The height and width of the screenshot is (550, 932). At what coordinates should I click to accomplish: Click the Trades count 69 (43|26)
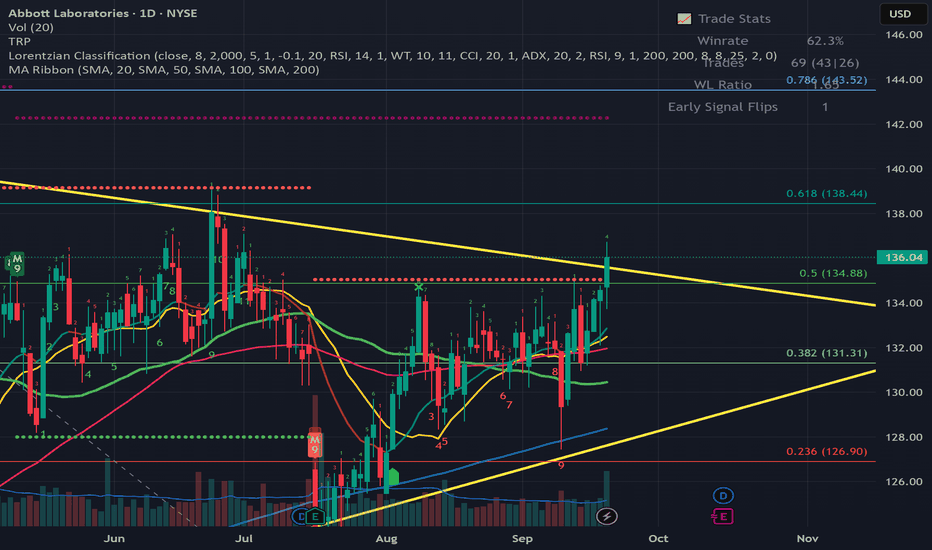tap(825, 63)
